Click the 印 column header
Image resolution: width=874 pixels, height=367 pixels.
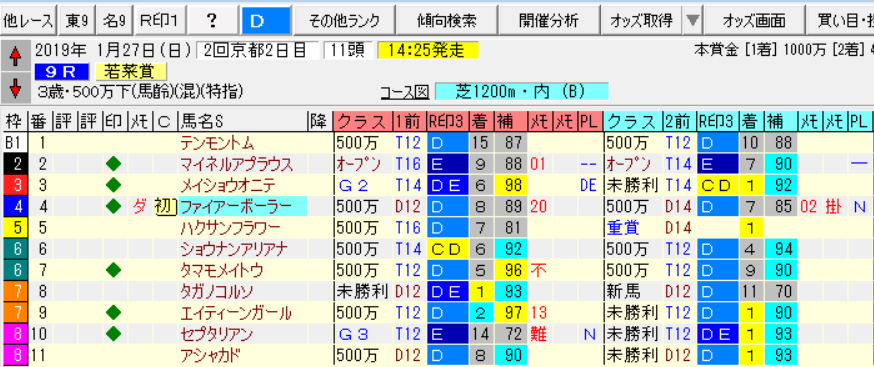(x=114, y=122)
